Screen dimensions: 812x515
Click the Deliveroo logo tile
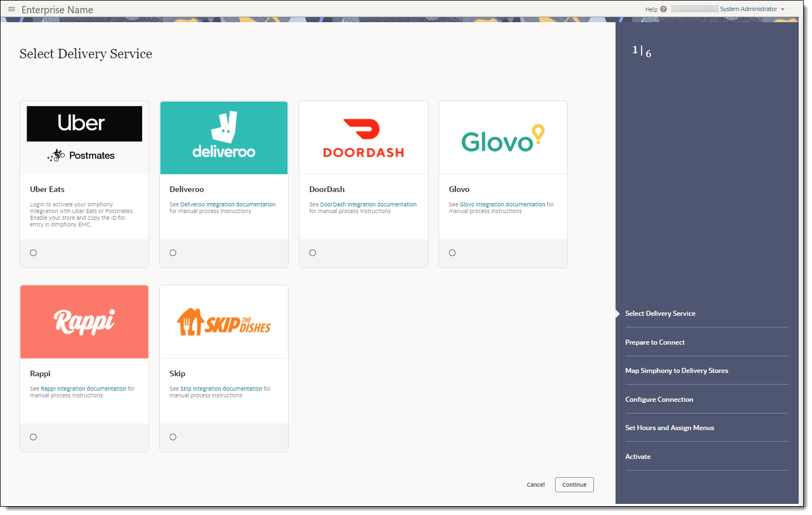point(224,138)
